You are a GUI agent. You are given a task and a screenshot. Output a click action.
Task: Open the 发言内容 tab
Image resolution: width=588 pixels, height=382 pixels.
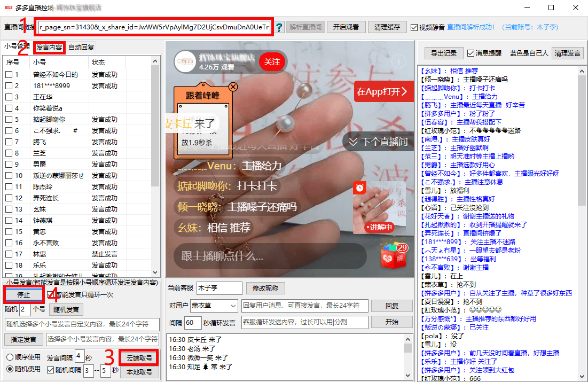tap(49, 47)
